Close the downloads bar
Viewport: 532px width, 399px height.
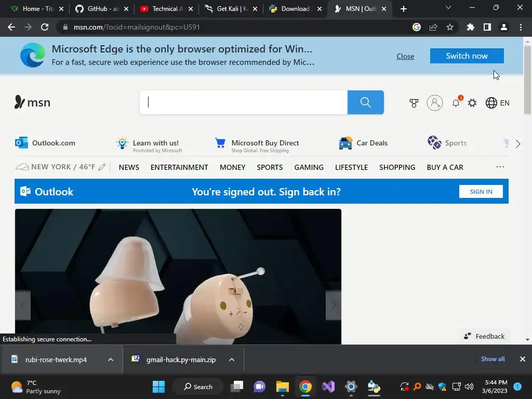pyautogui.click(x=523, y=359)
